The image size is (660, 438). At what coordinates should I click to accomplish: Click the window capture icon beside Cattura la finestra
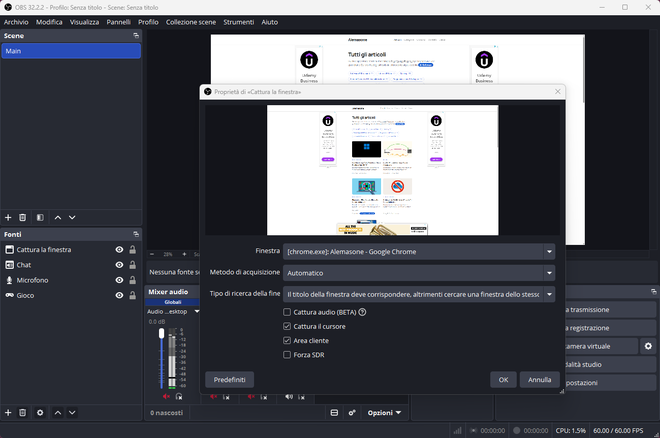(9, 250)
